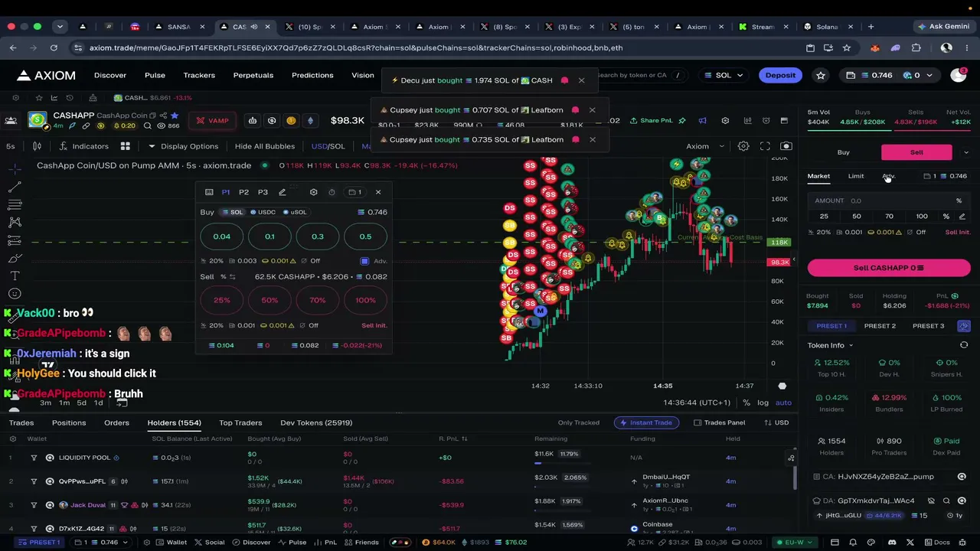Toggle auto scale on the chart
The width and height of the screenshot is (980, 551).
click(x=783, y=403)
